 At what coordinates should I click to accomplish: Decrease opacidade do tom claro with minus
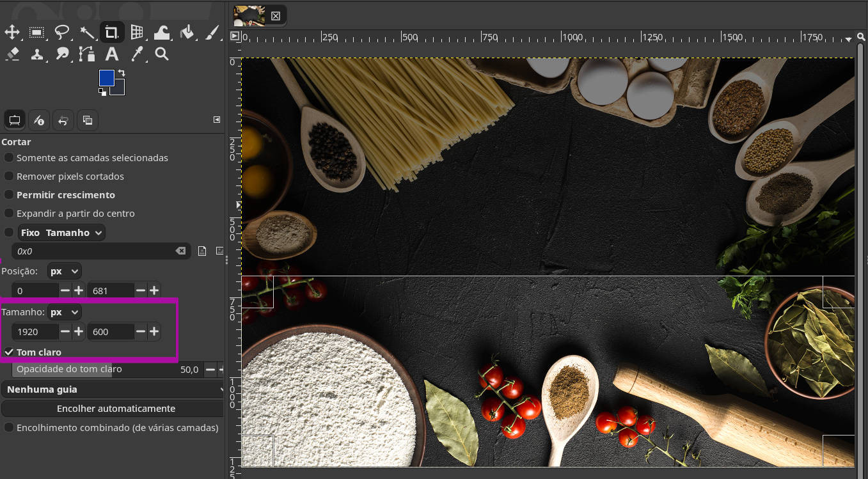[x=209, y=369]
